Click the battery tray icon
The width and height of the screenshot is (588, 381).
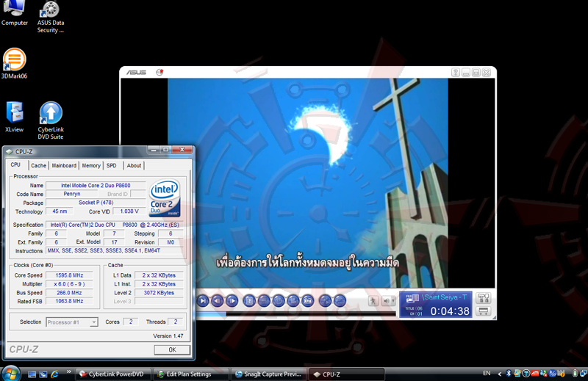[575, 373]
